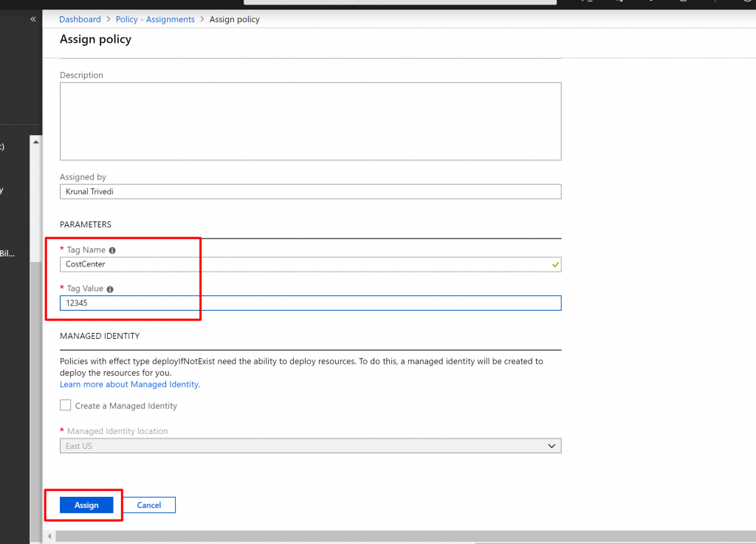The height and width of the screenshot is (544, 756).
Task: Click the horizontal scrollbar left arrow
Action: (49, 536)
